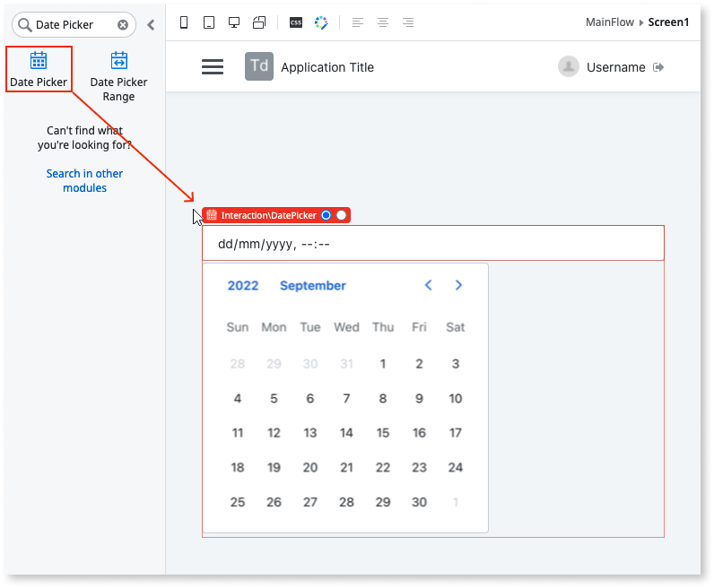Switch to tablet device preview
Screen dimensions: 714x588
coord(209,22)
